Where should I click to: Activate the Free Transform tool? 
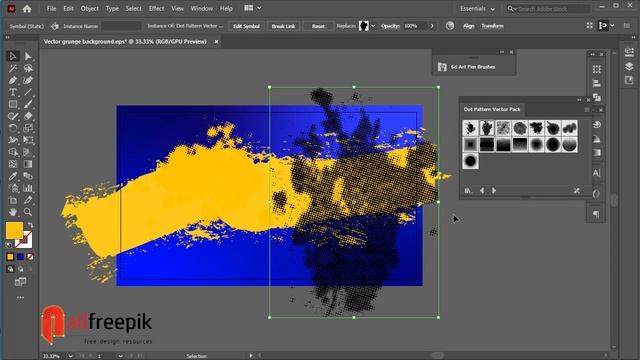pyautogui.click(x=28, y=140)
